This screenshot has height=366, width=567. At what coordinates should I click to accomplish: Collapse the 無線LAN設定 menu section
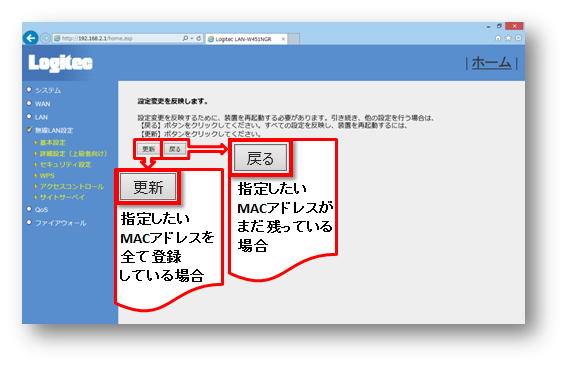[x=54, y=131]
